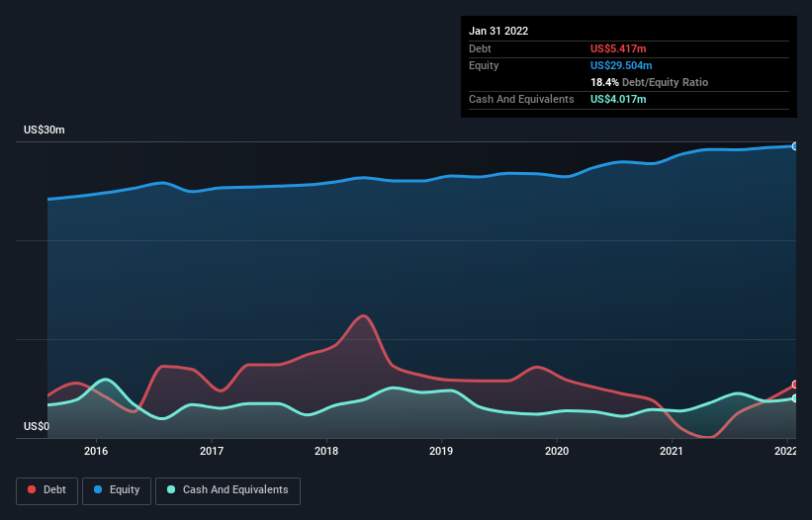Click the US$5.417m debt value
The height and width of the screenshot is (520, 812).
(x=618, y=48)
